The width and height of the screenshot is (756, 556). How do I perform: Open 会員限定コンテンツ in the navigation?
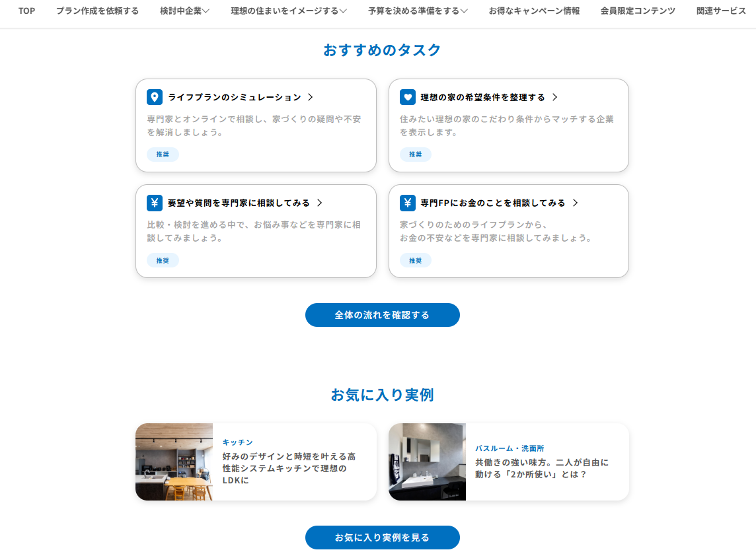tap(638, 11)
